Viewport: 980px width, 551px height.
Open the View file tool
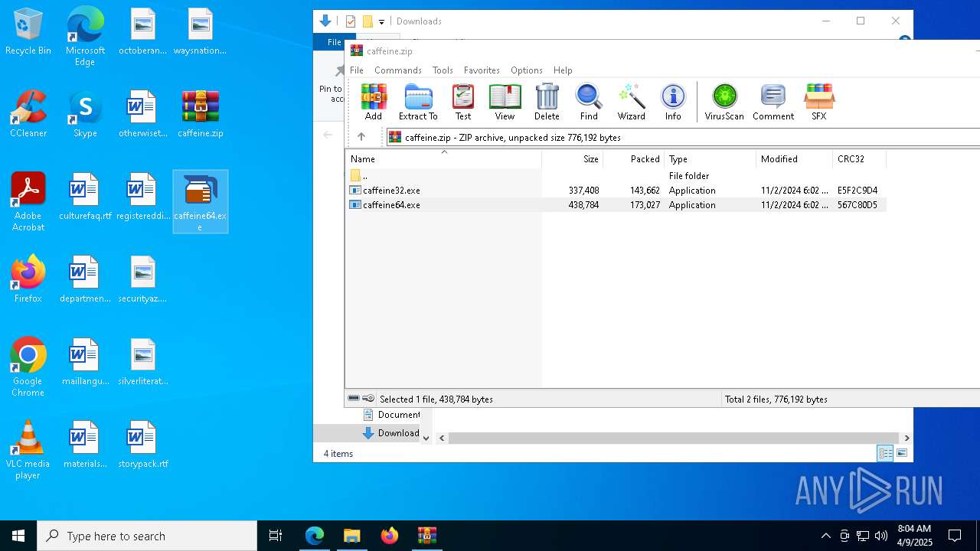click(505, 103)
